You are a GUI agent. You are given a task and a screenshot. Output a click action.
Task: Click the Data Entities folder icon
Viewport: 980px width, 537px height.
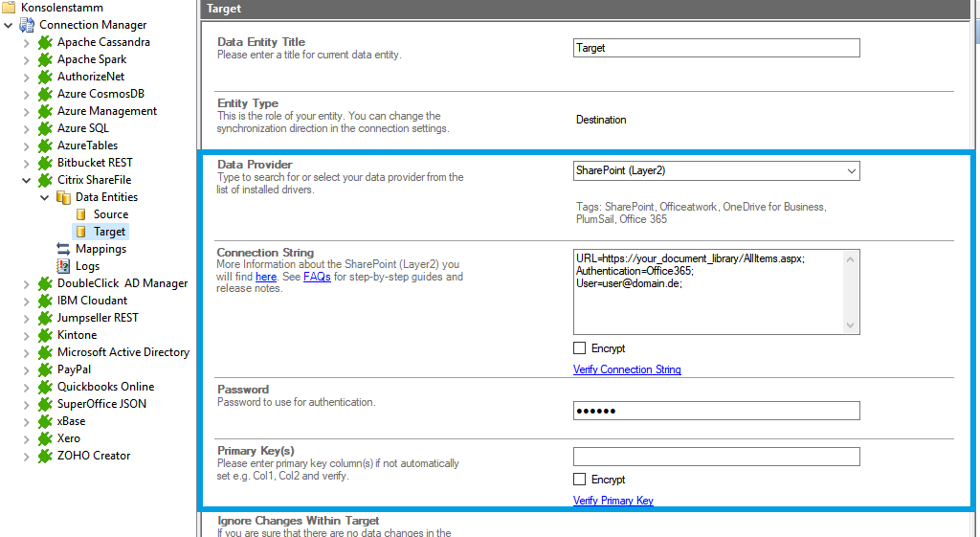(x=64, y=197)
